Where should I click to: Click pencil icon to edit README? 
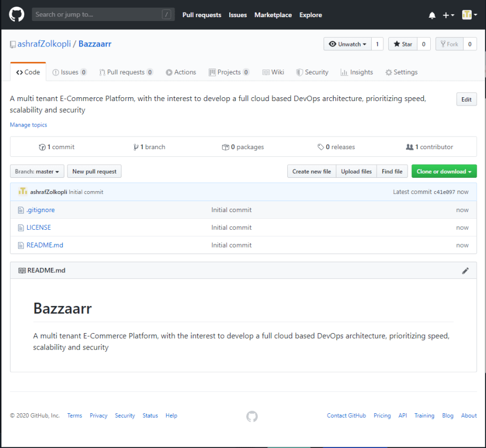pos(465,271)
